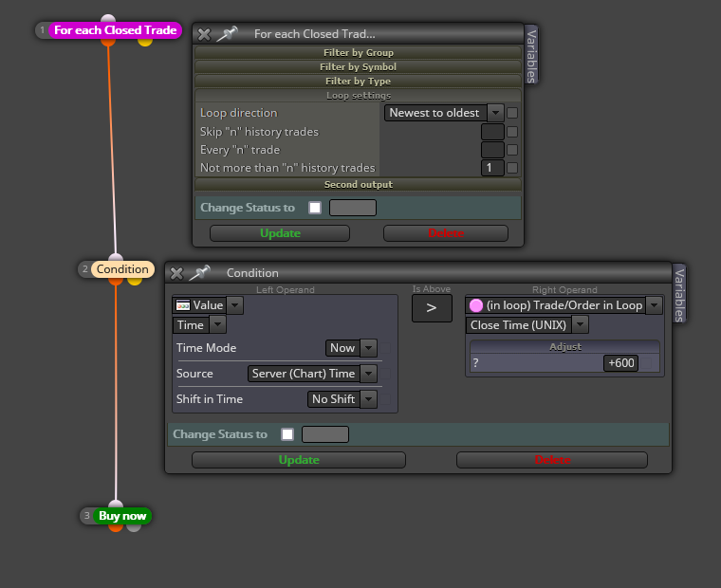Click the Value type icon in Left Operand

(183, 305)
